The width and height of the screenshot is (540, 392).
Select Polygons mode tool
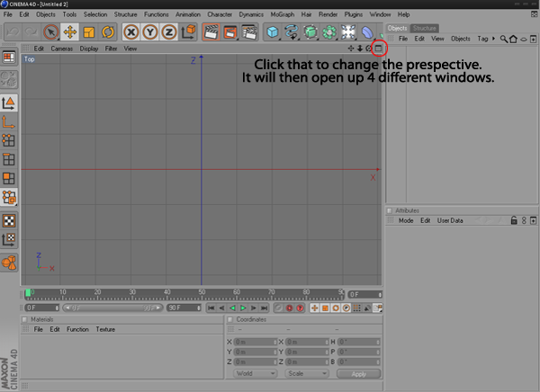click(9, 178)
